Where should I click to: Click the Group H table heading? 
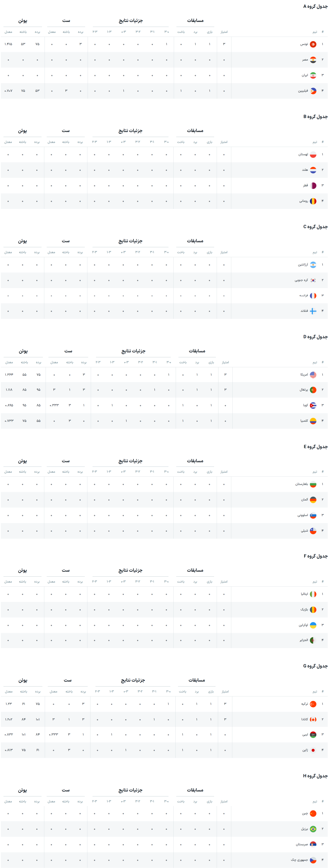point(315,776)
